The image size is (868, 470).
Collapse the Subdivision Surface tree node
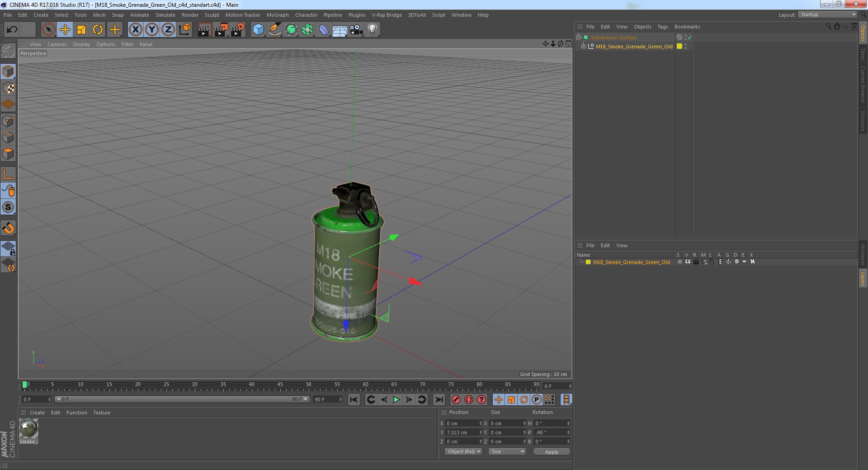pyautogui.click(x=578, y=38)
